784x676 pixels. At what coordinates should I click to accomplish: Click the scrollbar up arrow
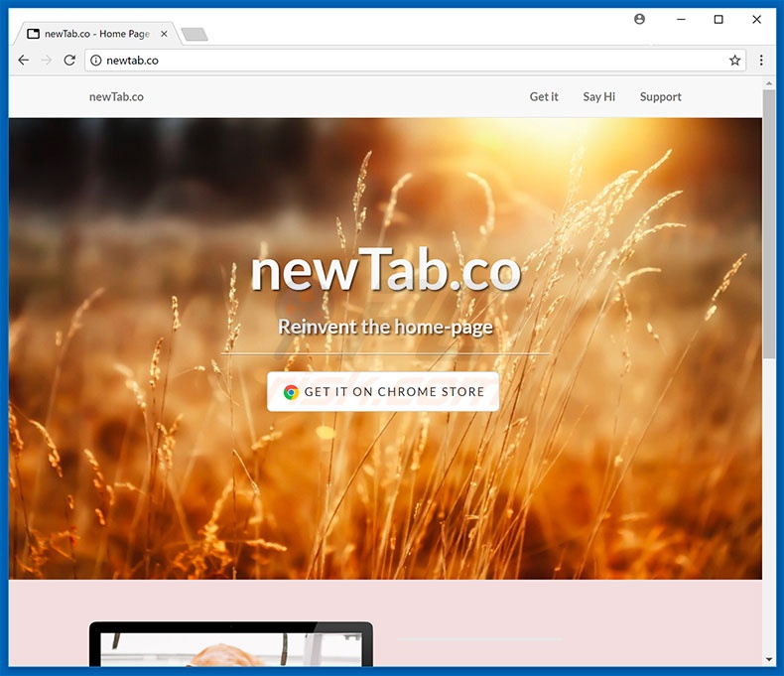(x=768, y=84)
